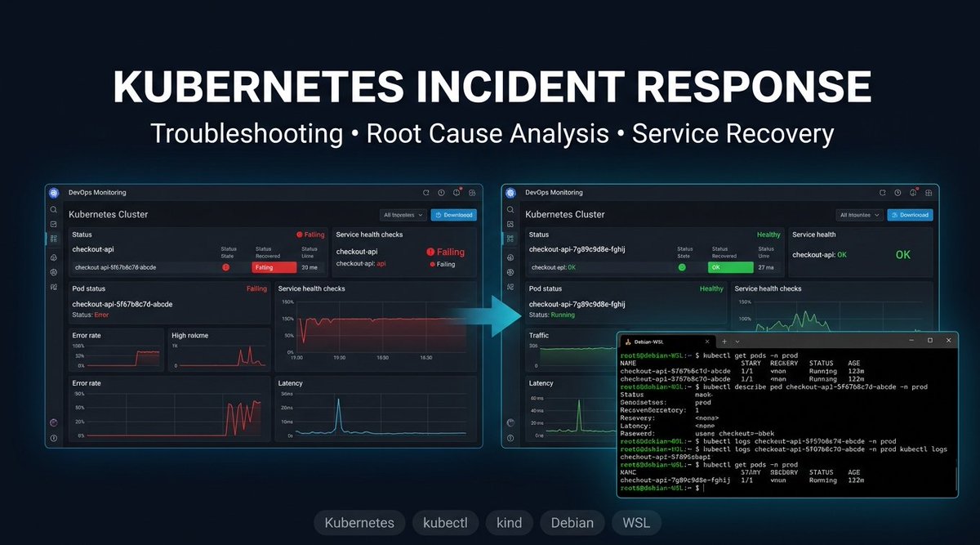This screenshot has height=545, width=980.
Task: Select the highlighted grid icon in right dashboard sidebar
Action: point(510,239)
